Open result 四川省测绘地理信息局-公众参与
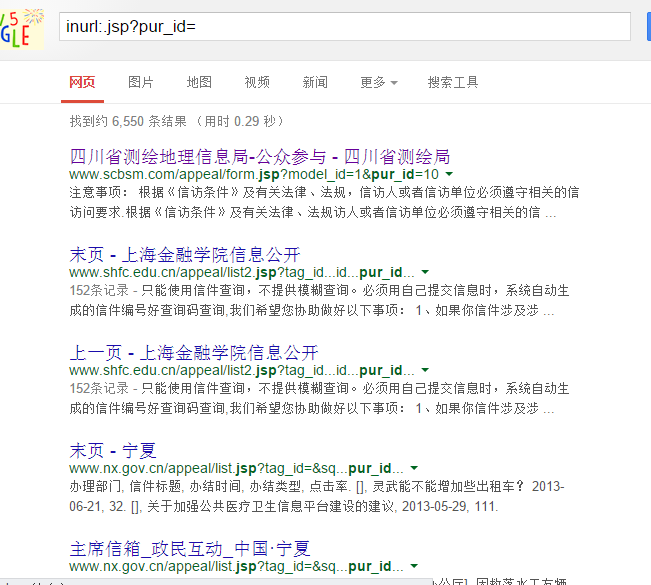This screenshot has height=585, width=651. point(260,157)
